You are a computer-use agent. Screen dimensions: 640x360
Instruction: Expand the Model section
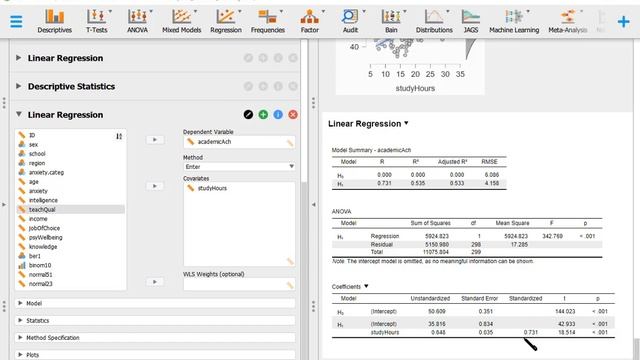tap(155, 303)
